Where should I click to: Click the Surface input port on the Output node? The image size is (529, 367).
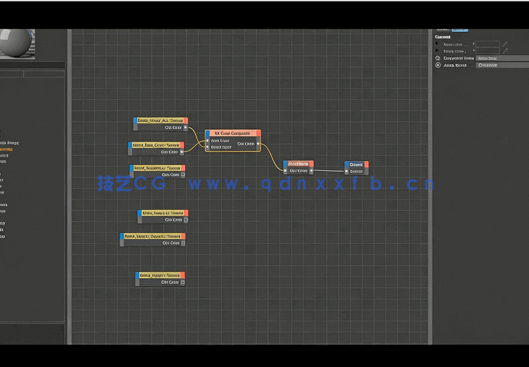[x=346, y=171]
